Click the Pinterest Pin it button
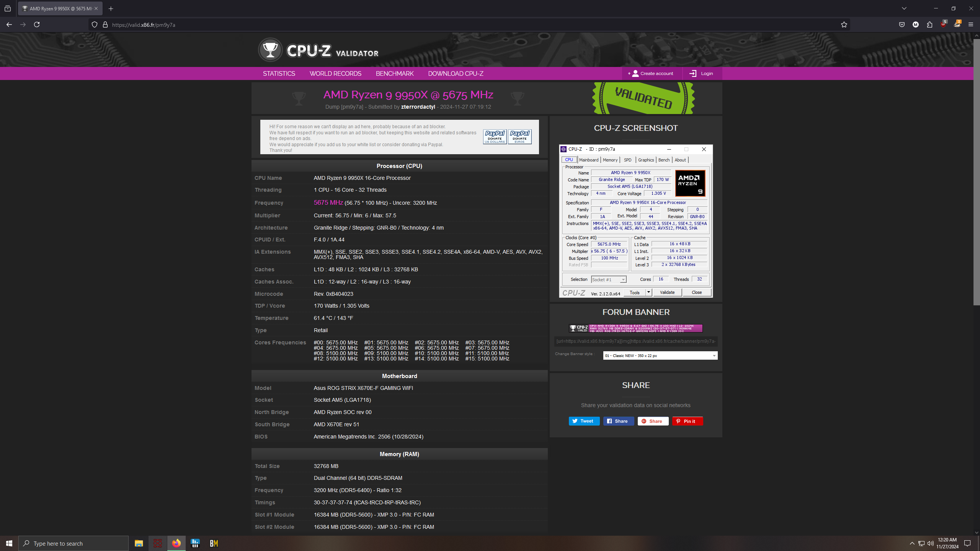 688,421
